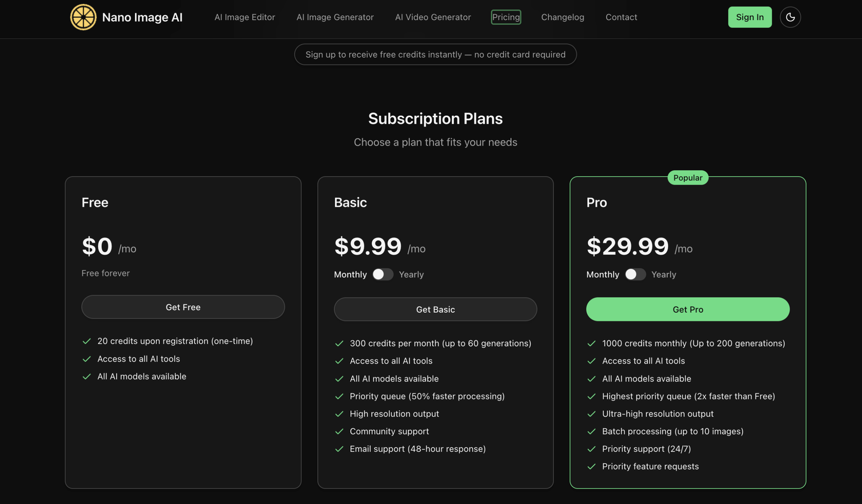Click checkmark beside Batch processing feature

click(x=592, y=431)
